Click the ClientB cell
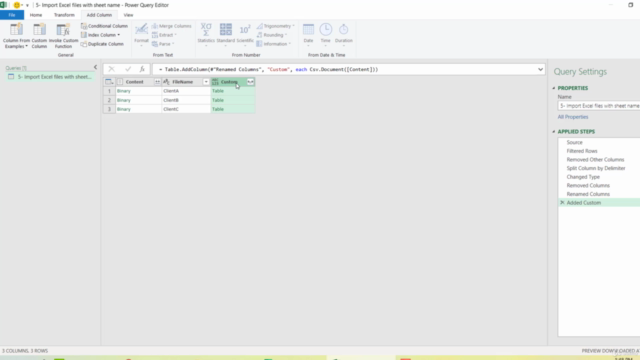 186,100
